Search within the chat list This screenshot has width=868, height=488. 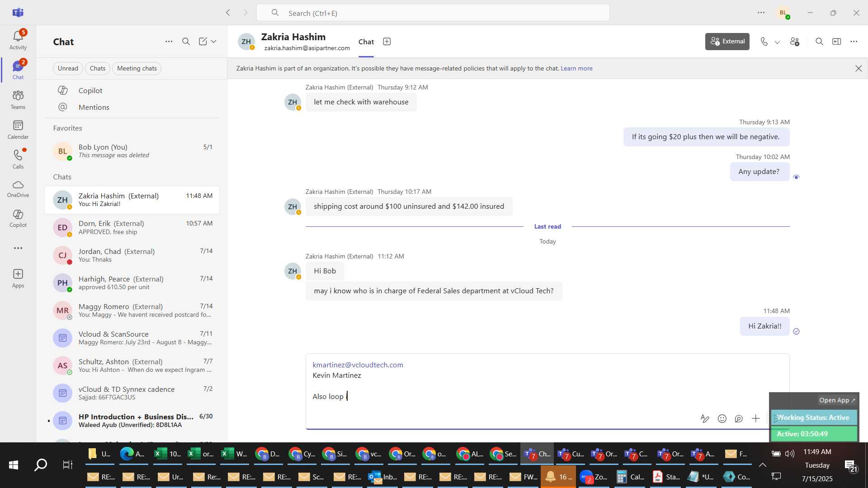[x=186, y=42]
